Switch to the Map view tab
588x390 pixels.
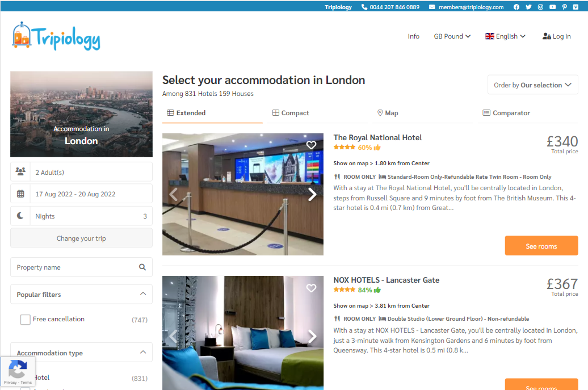[x=388, y=113]
